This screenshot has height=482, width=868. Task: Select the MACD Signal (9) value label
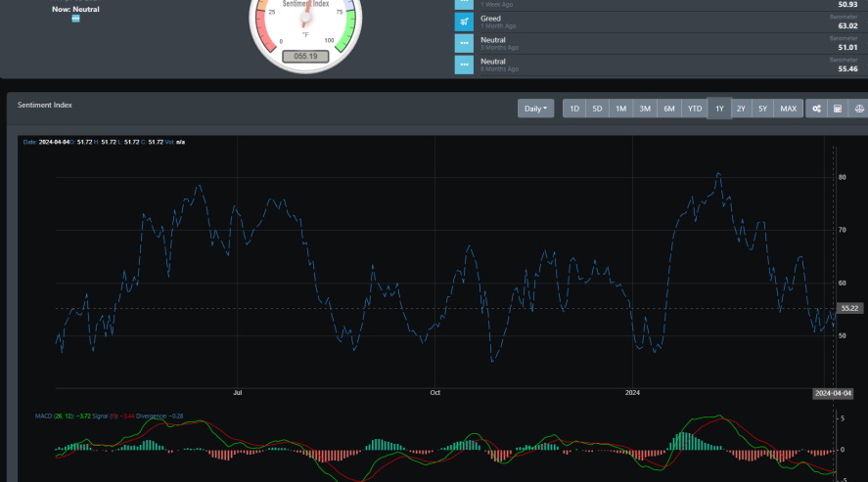pos(114,416)
